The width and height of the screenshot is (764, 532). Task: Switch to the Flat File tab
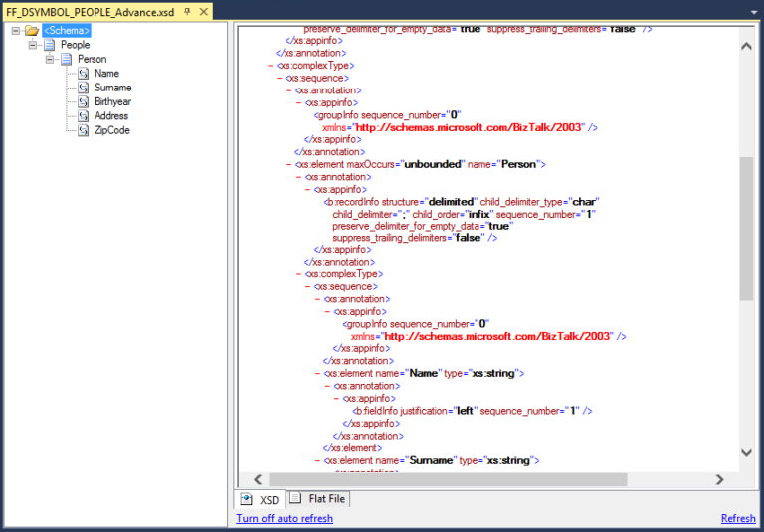tap(326, 498)
